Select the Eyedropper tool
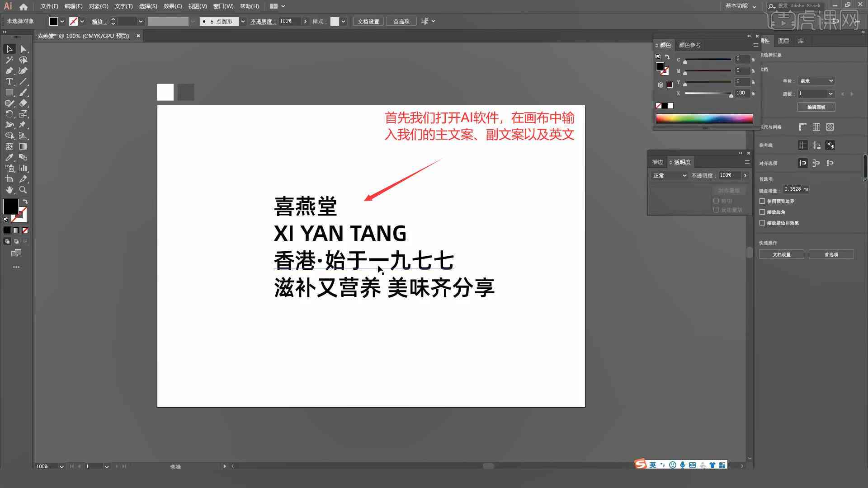Screen dimensions: 868x488 9,157
